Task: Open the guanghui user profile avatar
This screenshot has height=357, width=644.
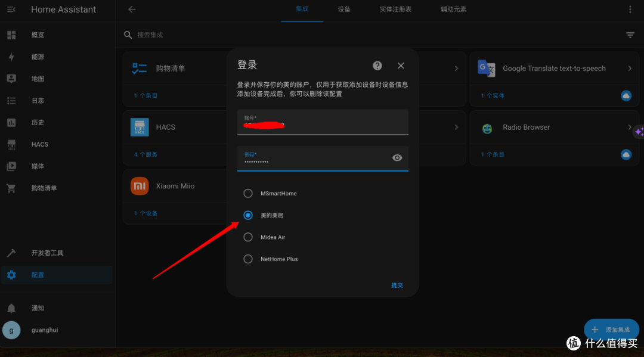Action: [x=11, y=330]
